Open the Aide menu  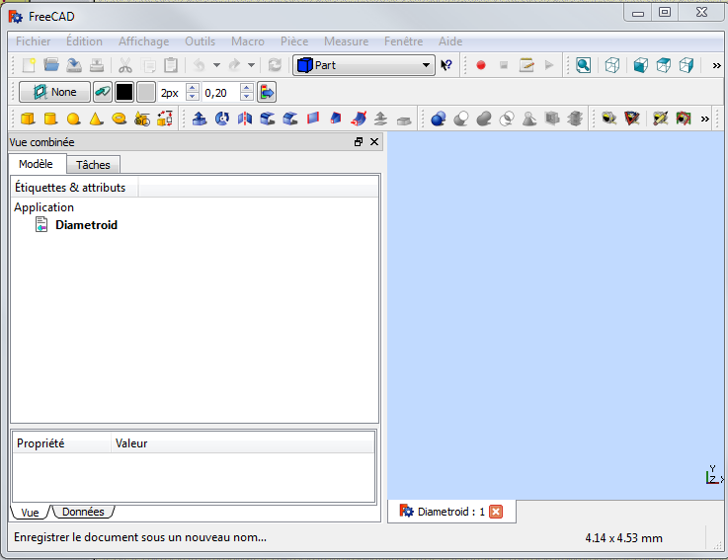point(450,41)
